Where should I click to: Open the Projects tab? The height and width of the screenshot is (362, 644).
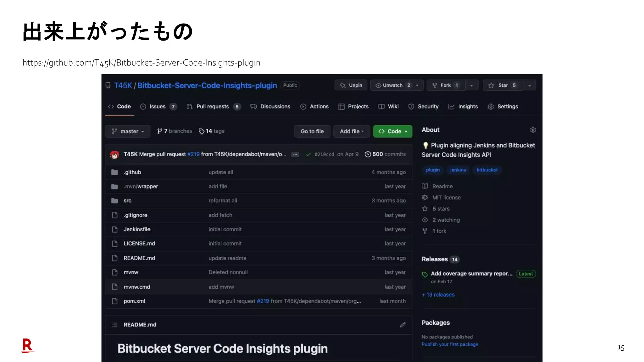point(353,107)
